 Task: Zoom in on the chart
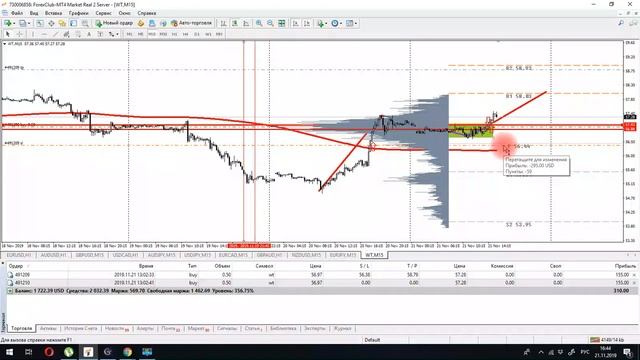click(x=259, y=23)
